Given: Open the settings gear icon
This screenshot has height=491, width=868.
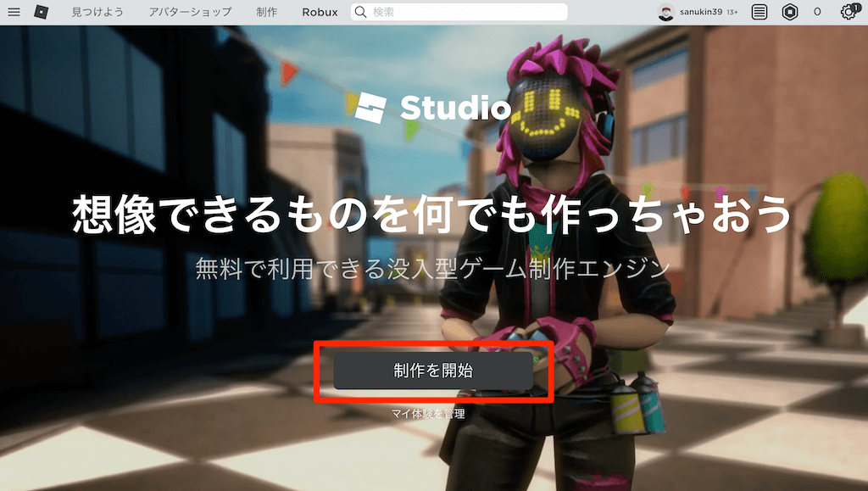Looking at the screenshot, I should point(848,12).
